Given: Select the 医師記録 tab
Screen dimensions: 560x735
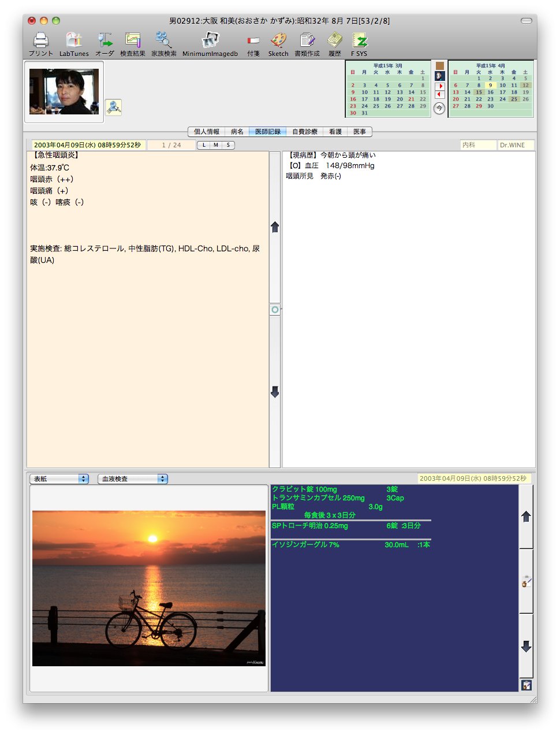Looking at the screenshot, I should [x=268, y=132].
